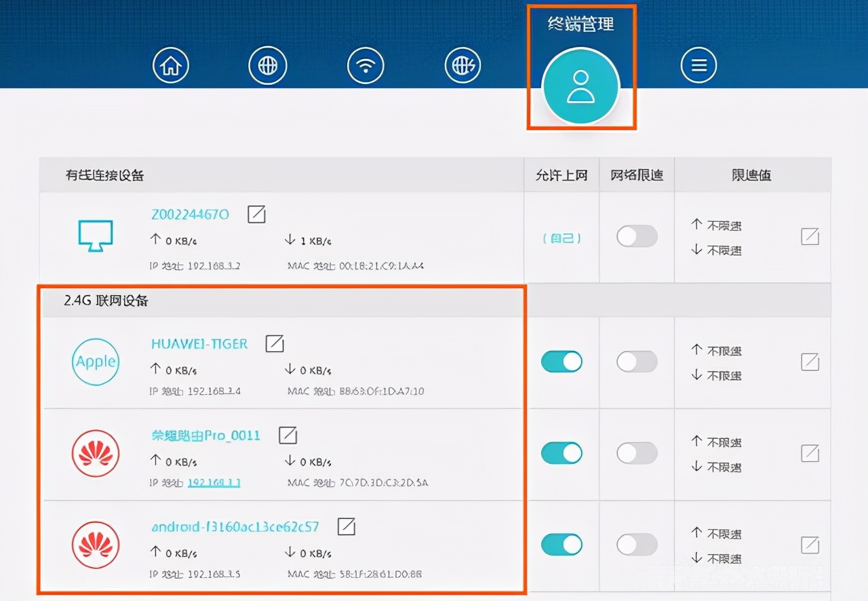This screenshot has width=868, height=601.
Task: Switch to the 终端管理 tab
Action: click(580, 24)
